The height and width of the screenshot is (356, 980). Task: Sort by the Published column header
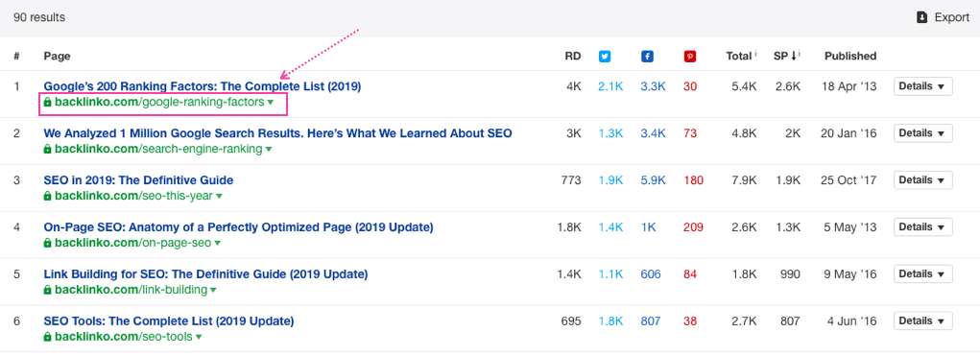(x=850, y=57)
